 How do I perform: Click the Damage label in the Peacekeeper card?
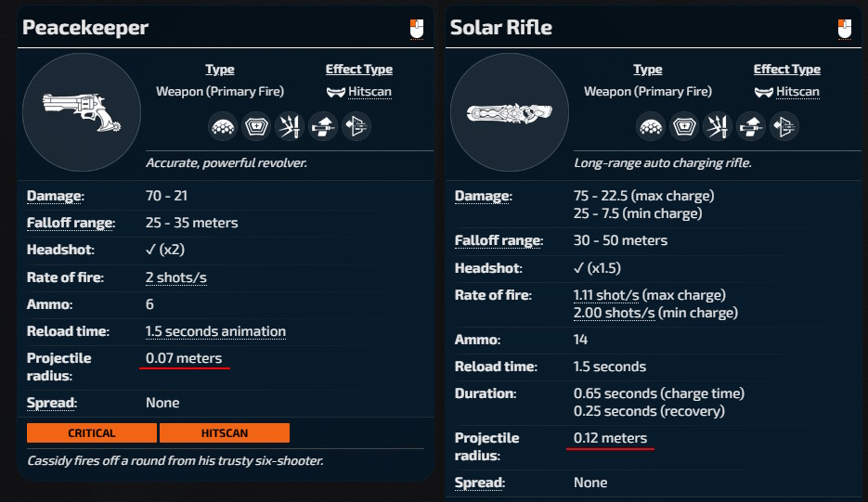pos(56,196)
